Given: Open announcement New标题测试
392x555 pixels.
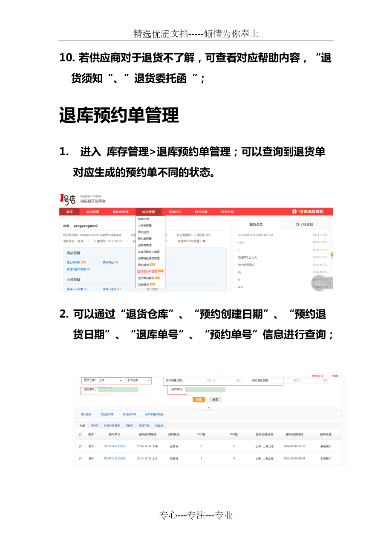Looking at the screenshot, I should pos(246,265).
